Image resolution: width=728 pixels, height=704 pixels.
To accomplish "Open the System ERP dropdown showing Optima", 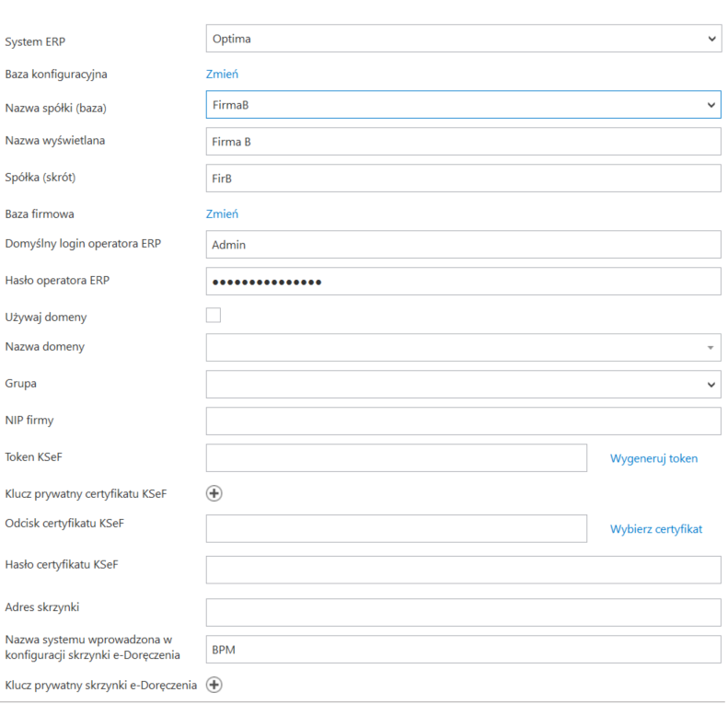I will [x=463, y=39].
